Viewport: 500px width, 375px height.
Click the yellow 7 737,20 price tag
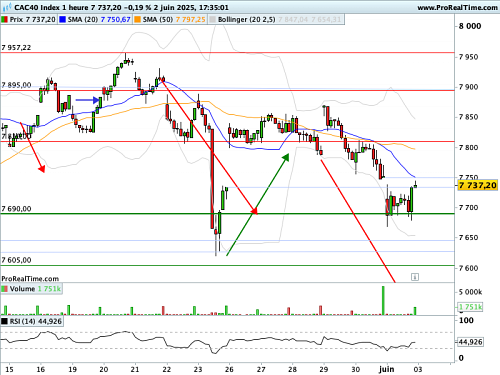coord(478,185)
